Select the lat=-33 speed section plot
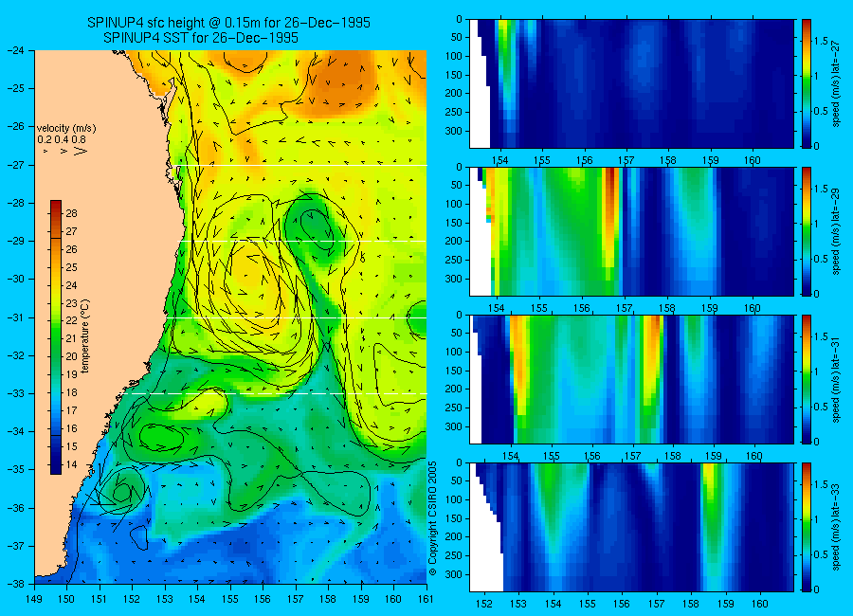853x616 pixels. [631, 527]
